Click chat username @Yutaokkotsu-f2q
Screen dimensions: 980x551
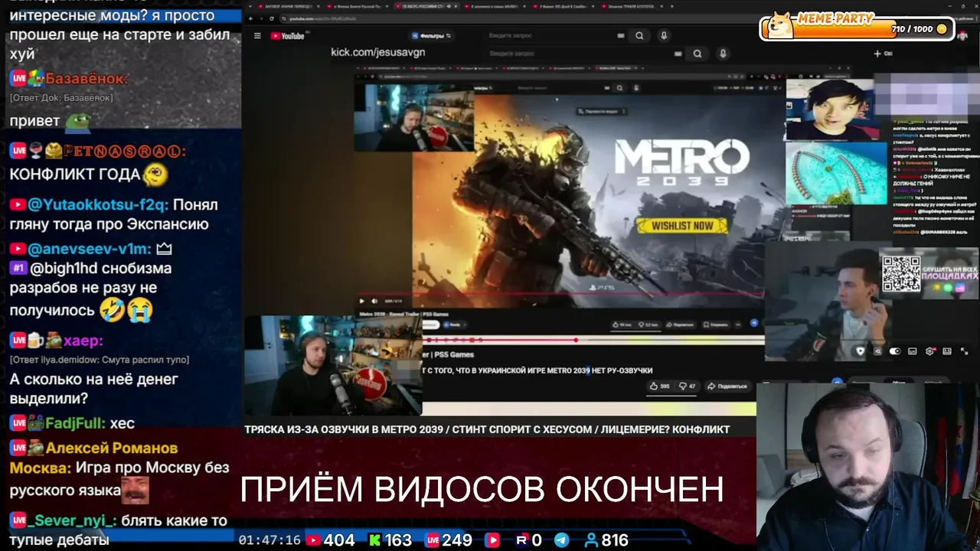pyautogui.click(x=97, y=205)
